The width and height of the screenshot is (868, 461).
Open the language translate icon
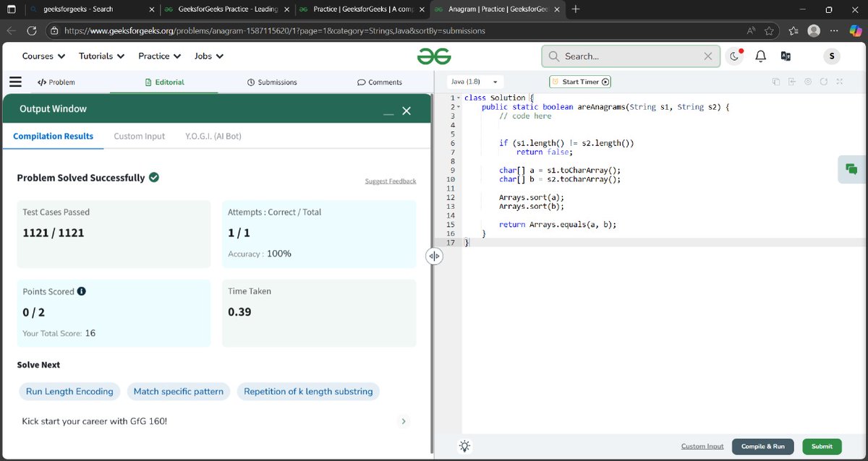click(x=786, y=56)
